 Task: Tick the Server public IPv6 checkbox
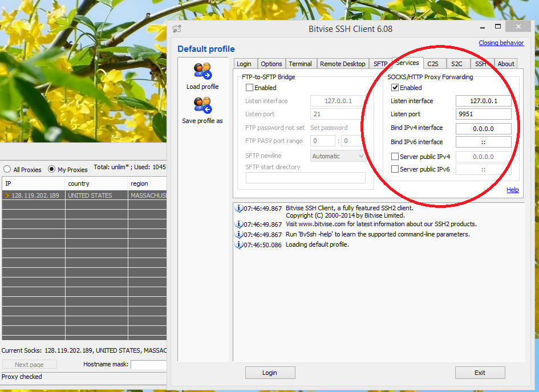[x=395, y=169]
